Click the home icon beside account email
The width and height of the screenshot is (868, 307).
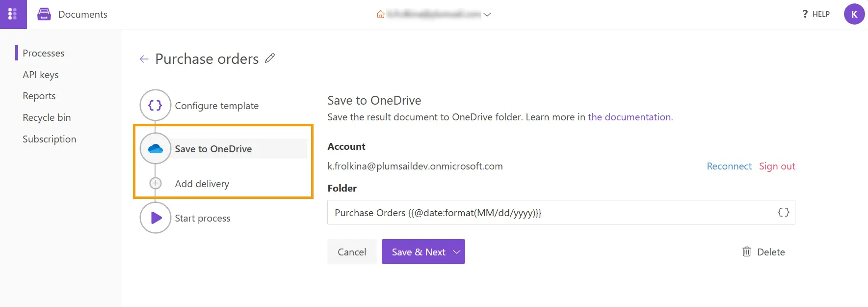point(380,15)
